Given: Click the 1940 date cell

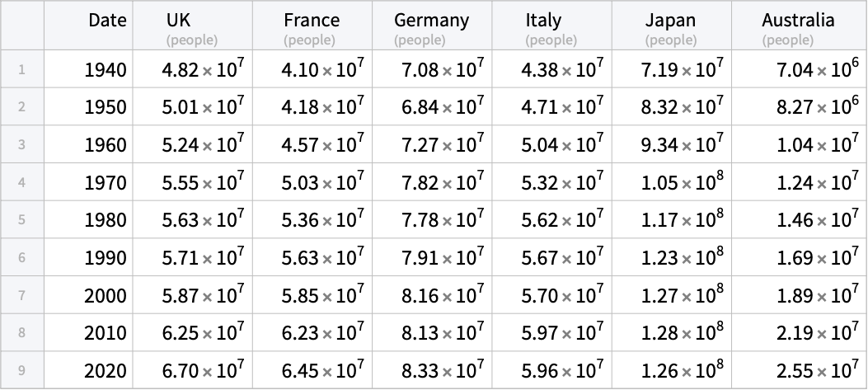Looking at the screenshot, I should [x=88, y=69].
